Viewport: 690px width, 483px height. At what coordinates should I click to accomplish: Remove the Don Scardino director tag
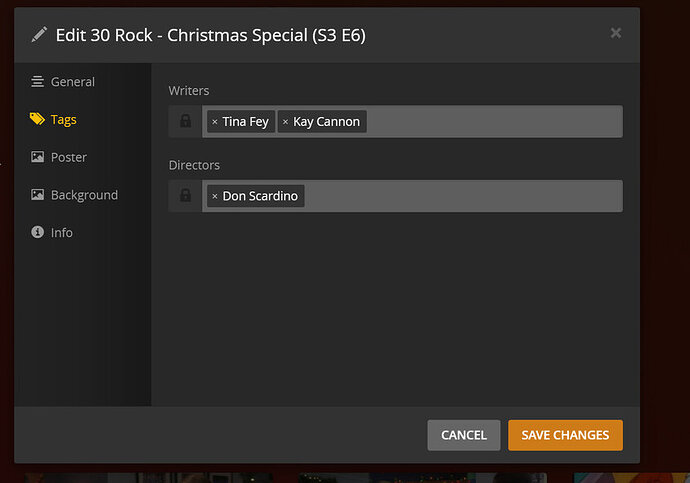point(214,196)
